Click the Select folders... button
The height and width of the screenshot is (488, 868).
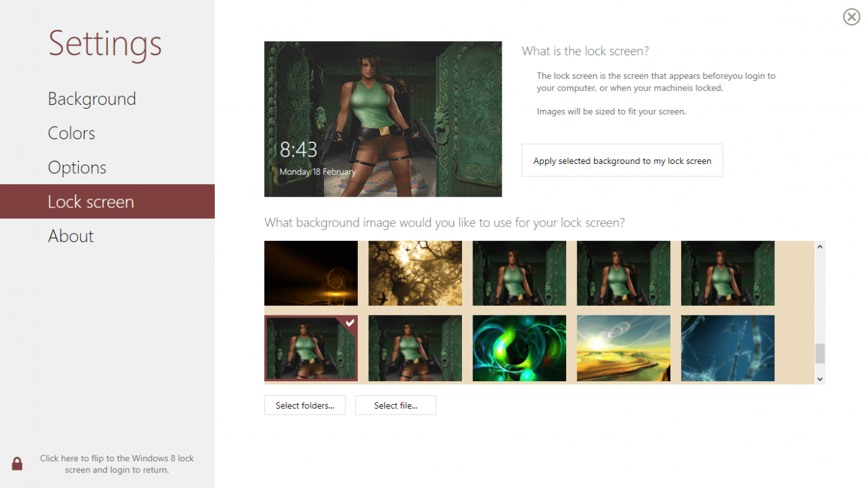pyautogui.click(x=305, y=405)
